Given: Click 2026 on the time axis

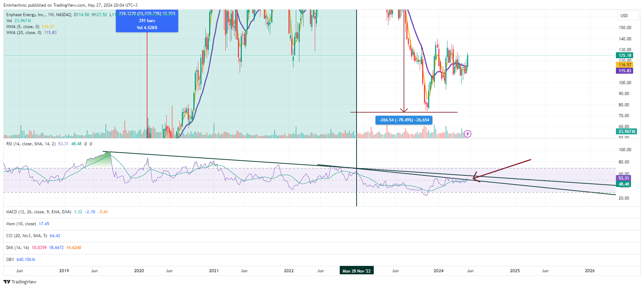Looking at the screenshot, I should pos(590,271).
